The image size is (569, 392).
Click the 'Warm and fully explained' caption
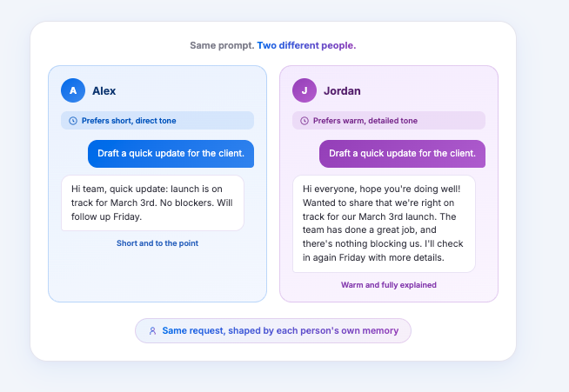tap(389, 285)
